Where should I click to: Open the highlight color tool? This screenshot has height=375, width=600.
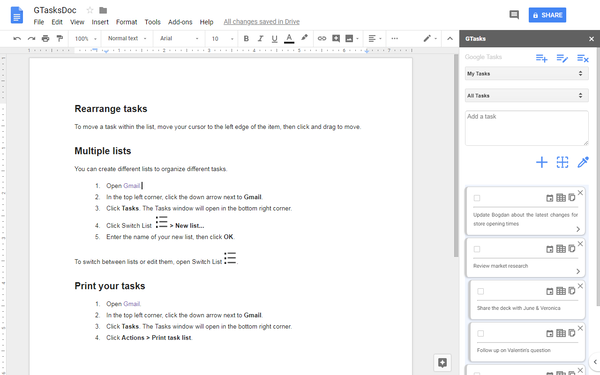[304, 38]
